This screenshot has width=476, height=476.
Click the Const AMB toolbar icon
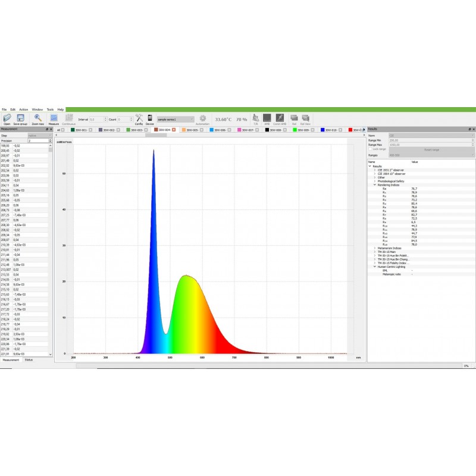coord(280,118)
